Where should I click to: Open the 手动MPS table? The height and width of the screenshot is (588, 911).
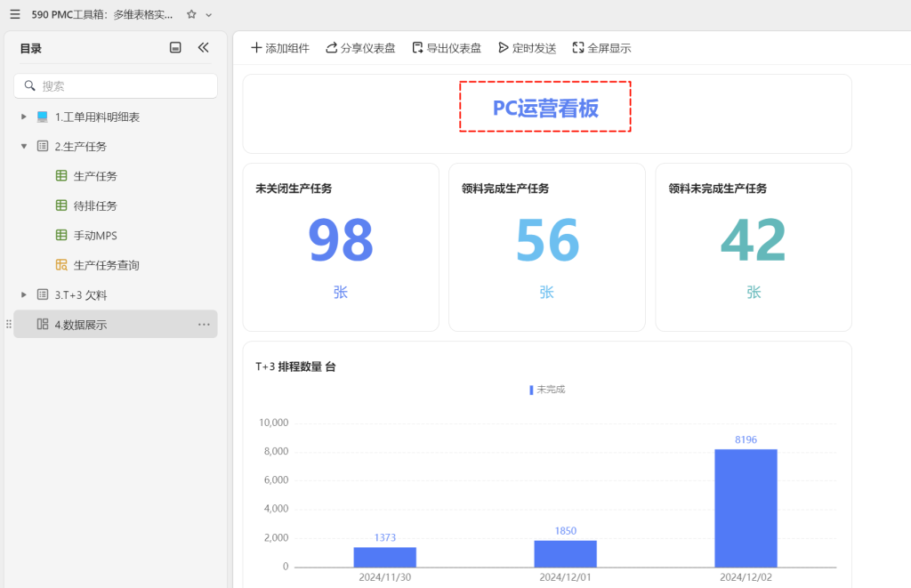point(95,236)
